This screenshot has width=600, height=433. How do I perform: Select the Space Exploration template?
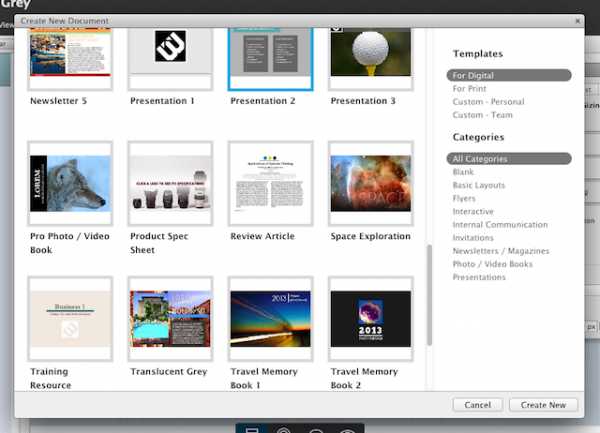(370, 183)
